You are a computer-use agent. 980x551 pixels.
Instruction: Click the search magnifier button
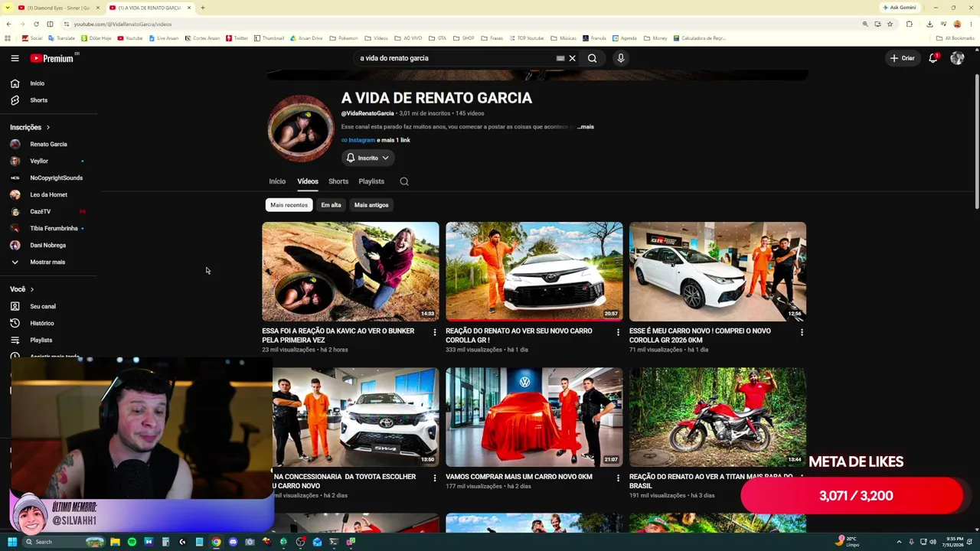tap(592, 58)
